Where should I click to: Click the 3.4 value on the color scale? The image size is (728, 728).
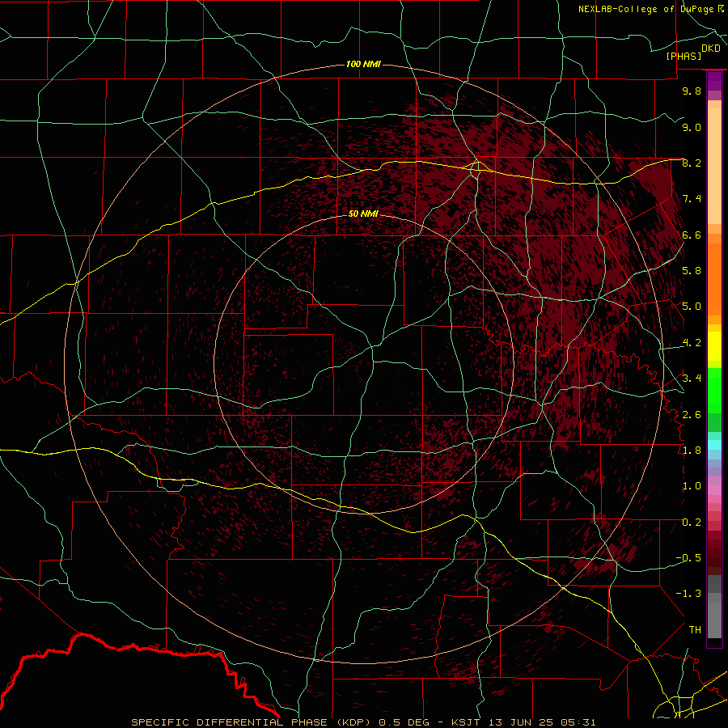[692, 379]
